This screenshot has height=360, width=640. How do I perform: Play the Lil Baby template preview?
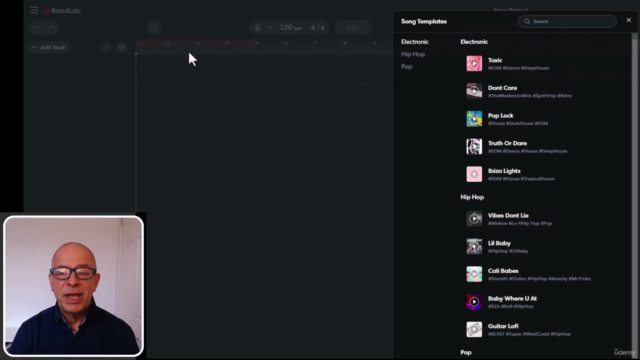click(x=474, y=247)
